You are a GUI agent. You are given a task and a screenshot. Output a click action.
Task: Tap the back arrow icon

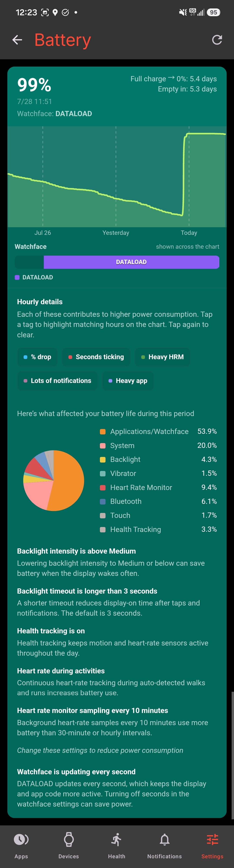coord(17,40)
